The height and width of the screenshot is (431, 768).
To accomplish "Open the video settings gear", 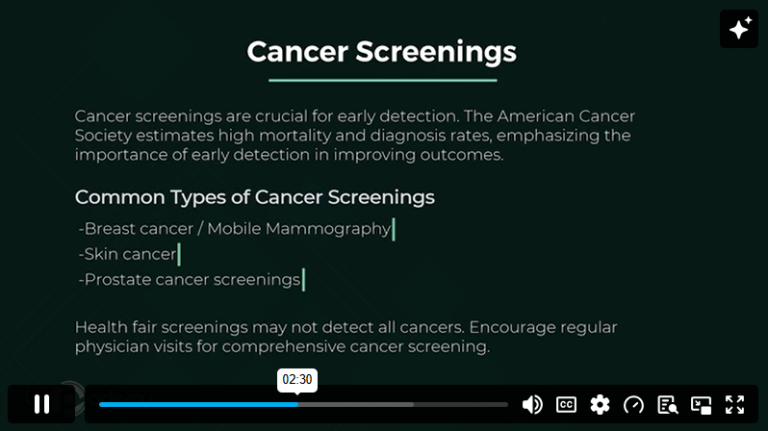I will point(600,405).
